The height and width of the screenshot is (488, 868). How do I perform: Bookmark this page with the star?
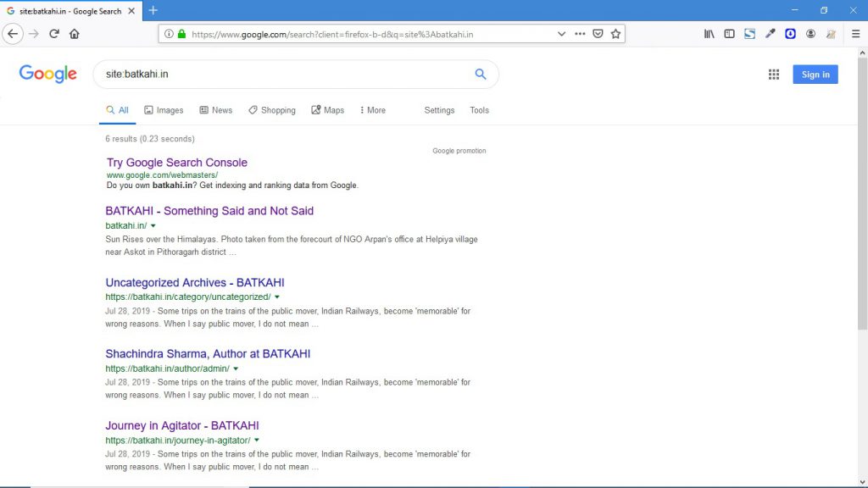click(615, 34)
